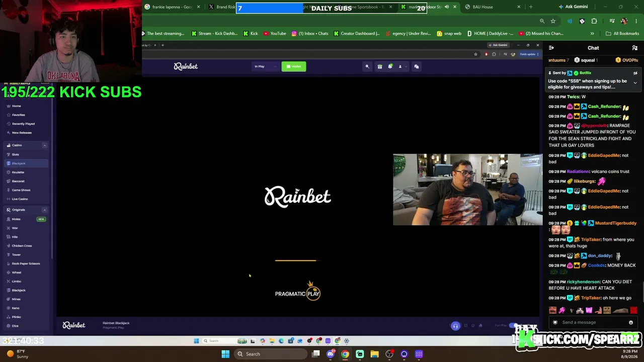The width and height of the screenshot is (644, 362).
Task: Open Roulette in the Casino section
Action: (x=18, y=172)
